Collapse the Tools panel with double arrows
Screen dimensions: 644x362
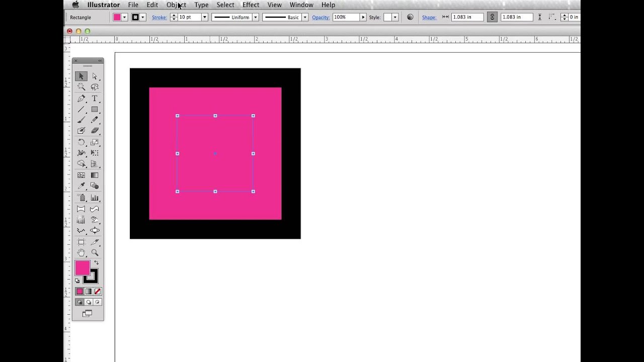100,61
